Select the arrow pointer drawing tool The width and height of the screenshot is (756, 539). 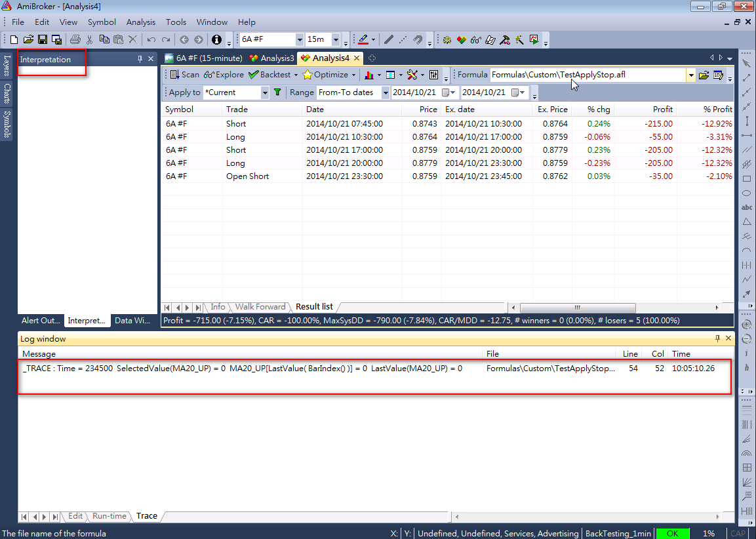(x=747, y=63)
